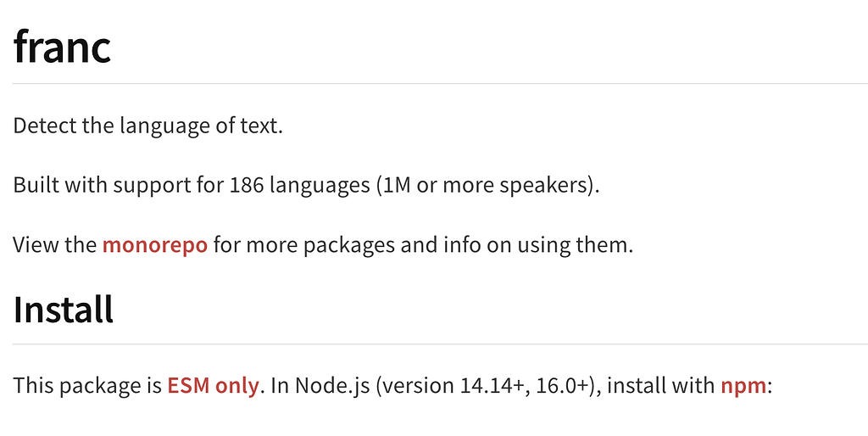Click the Install section heading
868x436 pixels.
point(63,309)
